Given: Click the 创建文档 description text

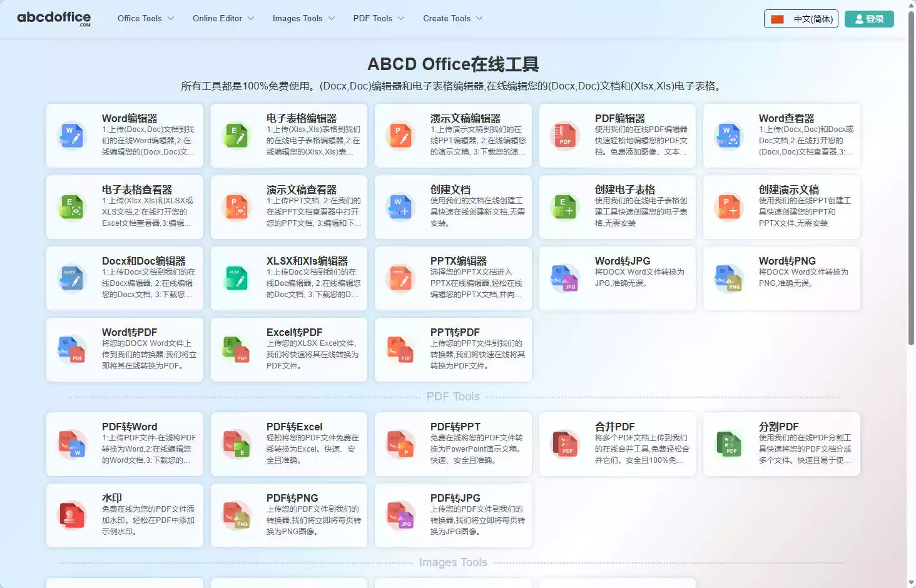Looking at the screenshot, I should (x=477, y=212).
